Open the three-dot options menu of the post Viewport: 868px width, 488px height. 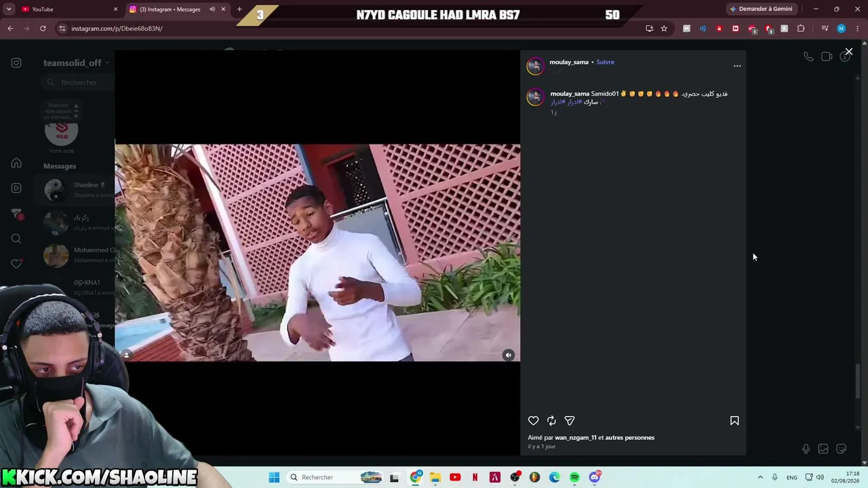click(737, 66)
